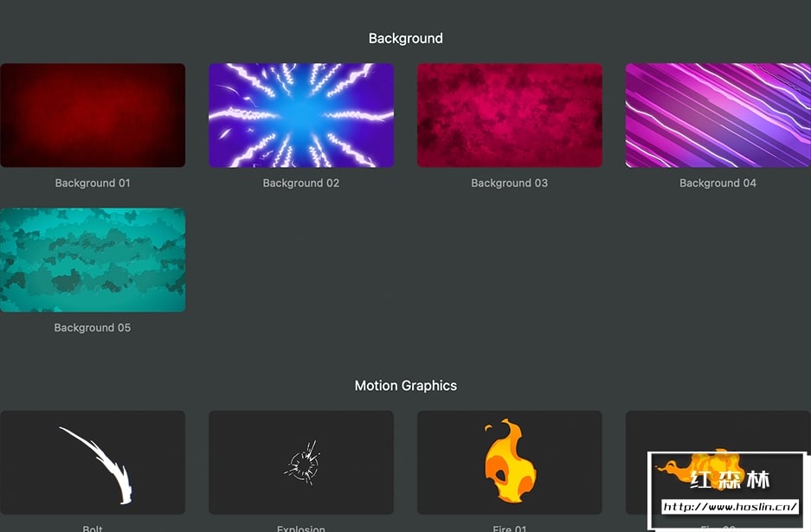Select the Background 03 crimson cloud thumbnail
Screen dimensions: 811x532
pos(510,115)
